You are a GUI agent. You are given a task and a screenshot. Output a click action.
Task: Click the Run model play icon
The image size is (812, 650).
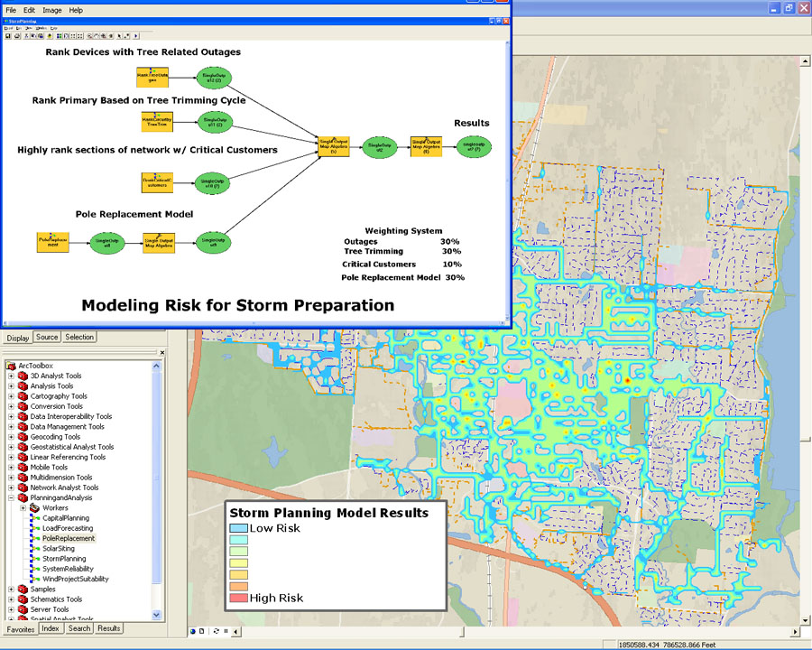135,36
